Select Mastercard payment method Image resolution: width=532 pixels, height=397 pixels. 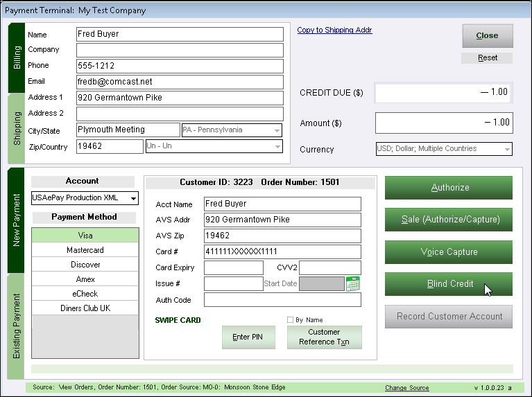pyautogui.click(x=84, y=250)
